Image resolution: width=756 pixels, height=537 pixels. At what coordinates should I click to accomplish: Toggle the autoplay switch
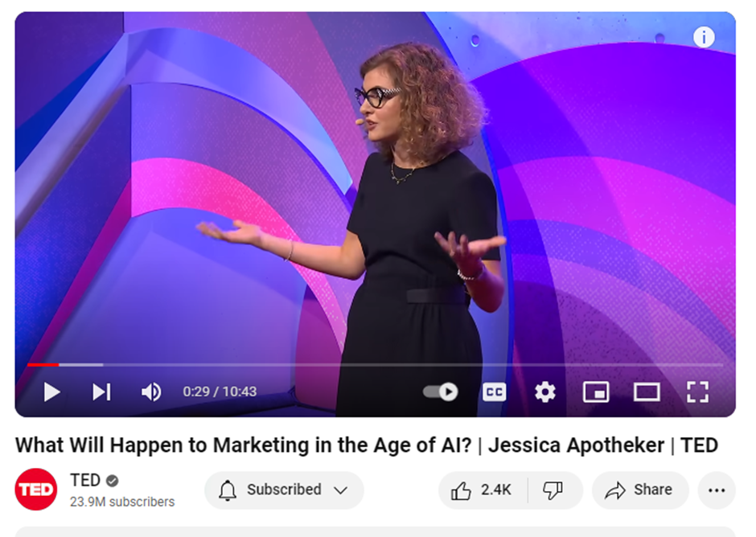[440, 391]
